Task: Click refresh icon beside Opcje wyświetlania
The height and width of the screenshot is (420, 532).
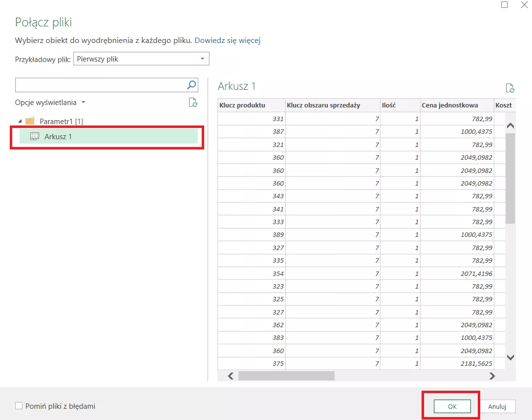Action: pyautogui.click(x=193, y=103)
